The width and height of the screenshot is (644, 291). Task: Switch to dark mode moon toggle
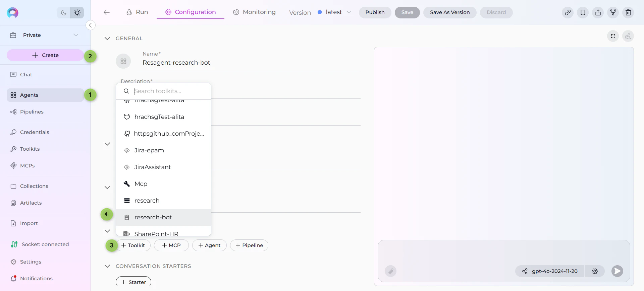click(x=63, y=13)
